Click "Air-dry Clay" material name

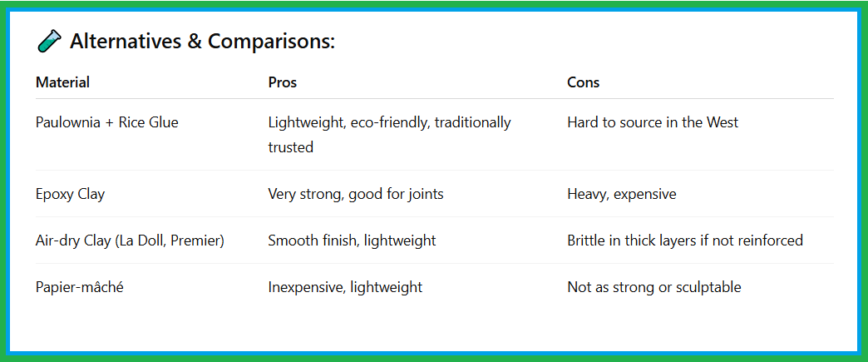(75, 241)
